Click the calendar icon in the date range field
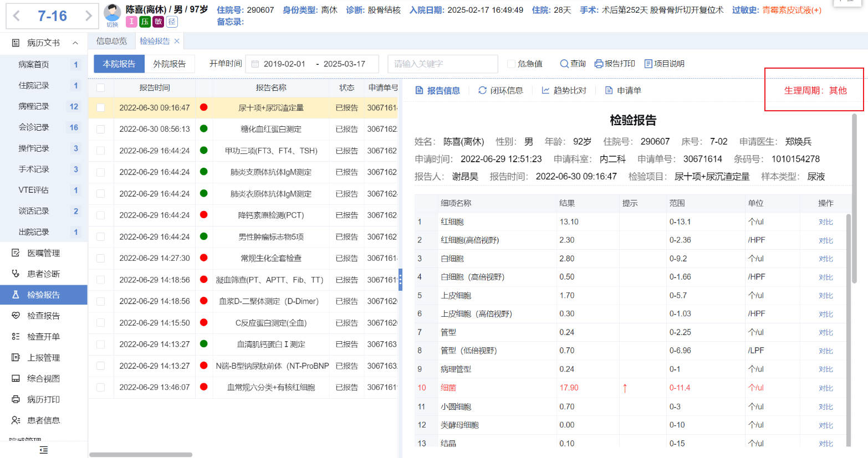868x458 pixels. point(256,64)
